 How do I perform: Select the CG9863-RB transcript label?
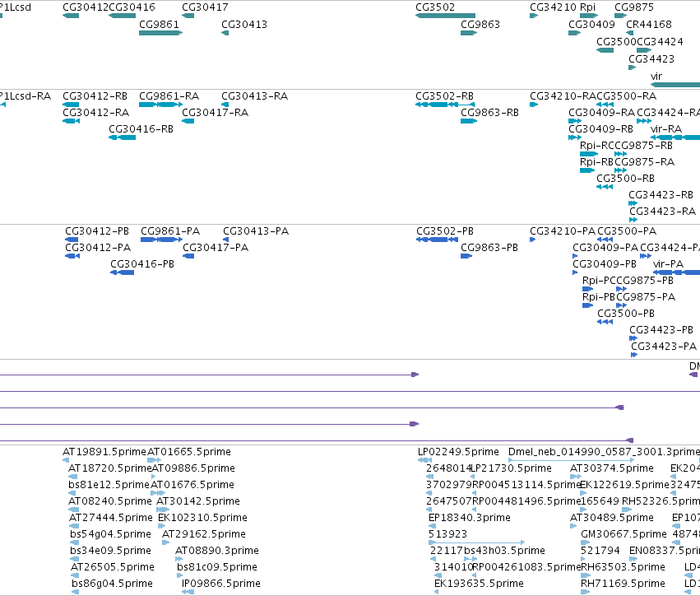tap(489, 113)
